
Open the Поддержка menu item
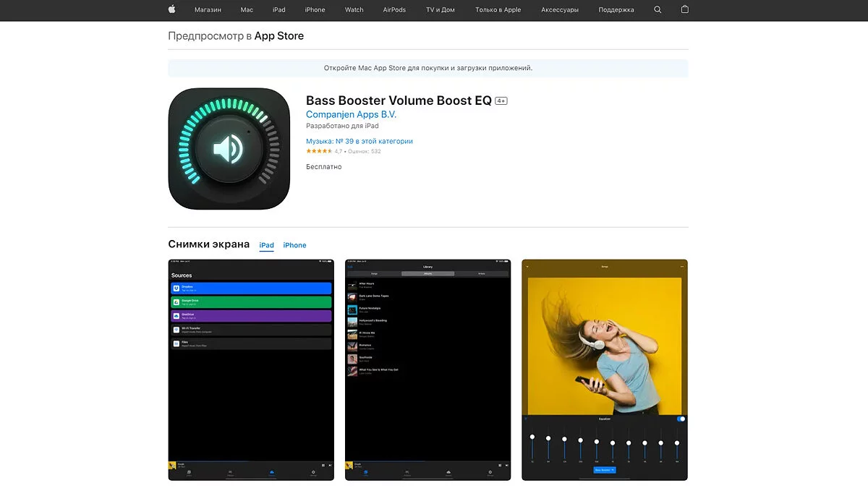616,10
